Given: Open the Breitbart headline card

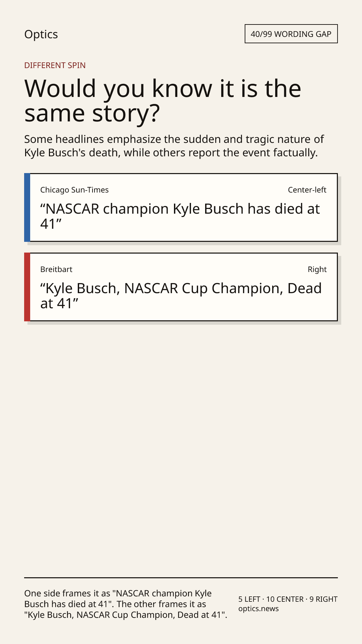Looking at the screenshot, I should [181, 287].
